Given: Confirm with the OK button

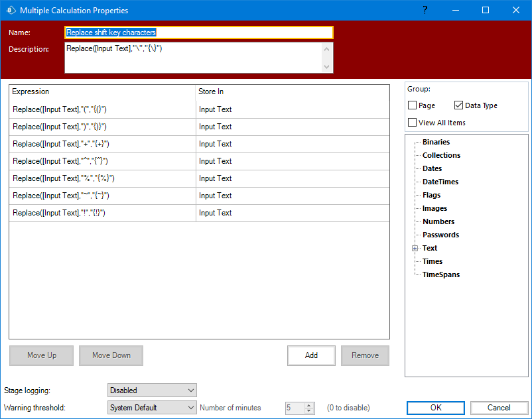Looking at the screenshot, I should 436,408.
